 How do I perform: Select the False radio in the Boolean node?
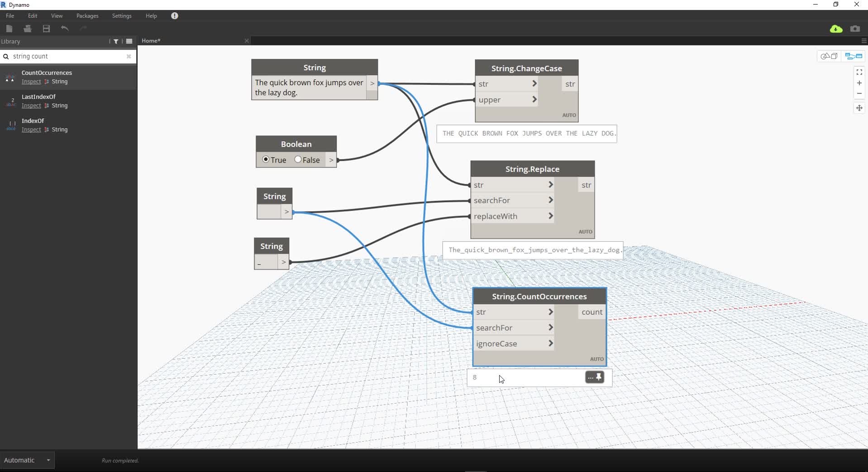[x=298, y=159]
